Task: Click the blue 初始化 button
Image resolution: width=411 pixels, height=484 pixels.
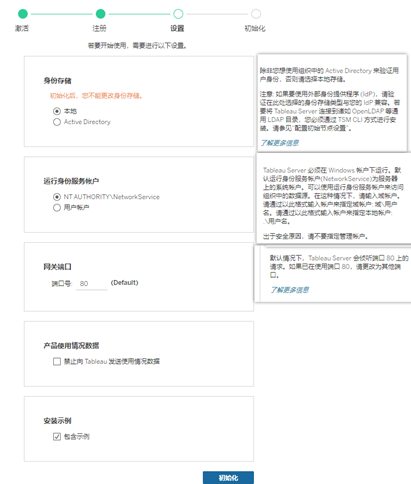Action: click(x=228, y=478)
